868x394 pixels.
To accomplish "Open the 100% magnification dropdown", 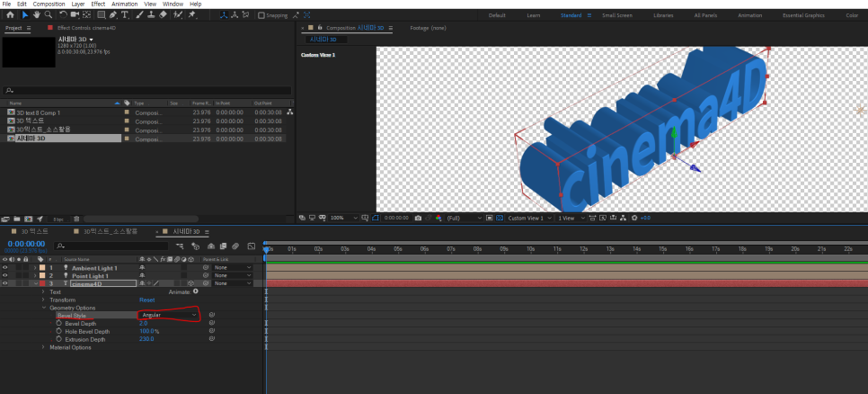I will (344, 218).
